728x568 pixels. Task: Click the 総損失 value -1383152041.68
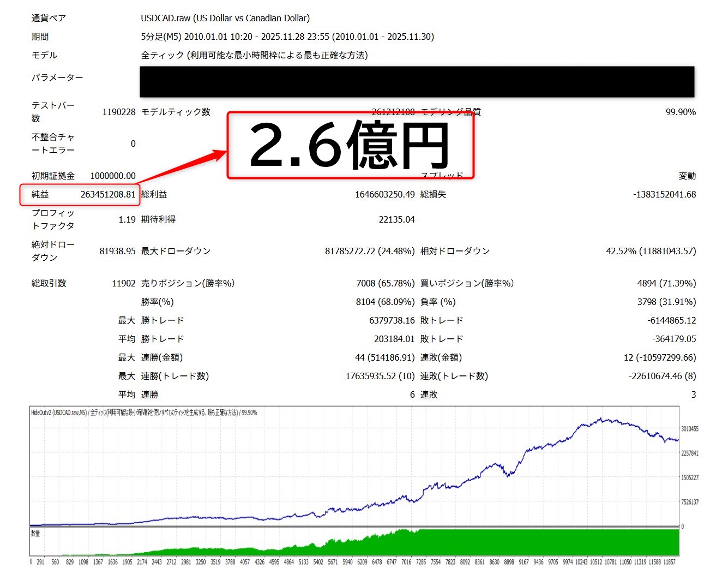[664, 194]
